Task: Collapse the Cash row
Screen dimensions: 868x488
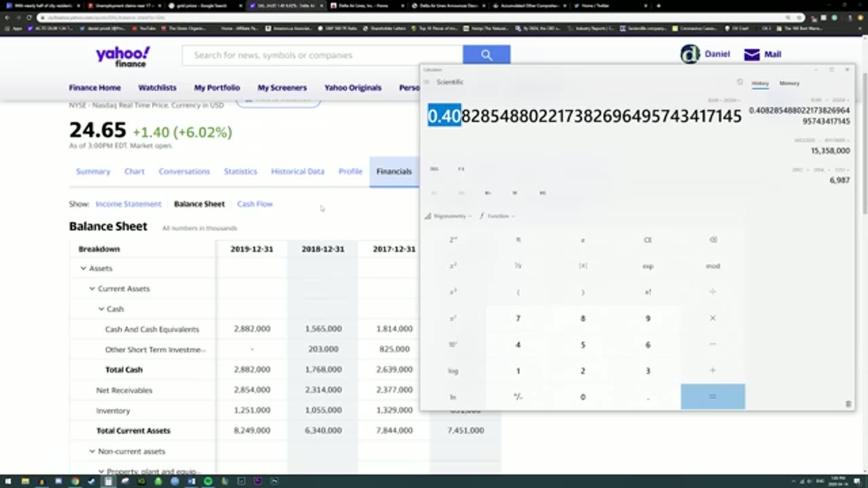Action: coord(101,309)
